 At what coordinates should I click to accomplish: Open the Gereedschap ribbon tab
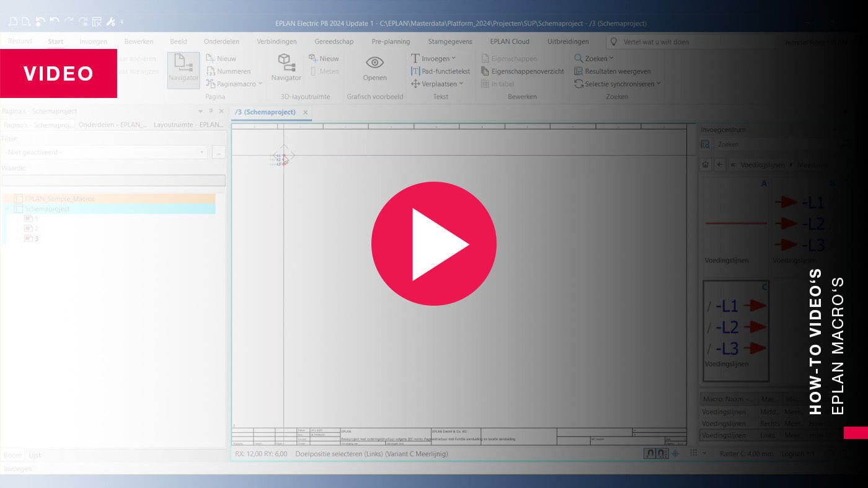[334, 42]
